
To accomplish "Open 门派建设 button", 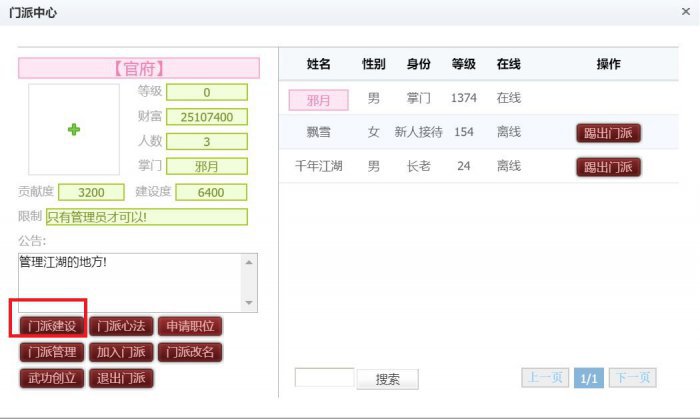I will 51,326.
